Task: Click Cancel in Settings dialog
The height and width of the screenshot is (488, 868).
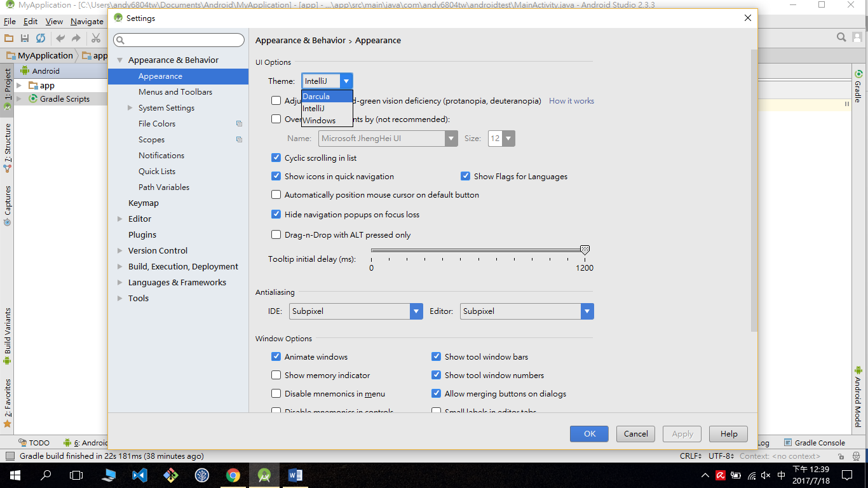Action: click(635, 434)
